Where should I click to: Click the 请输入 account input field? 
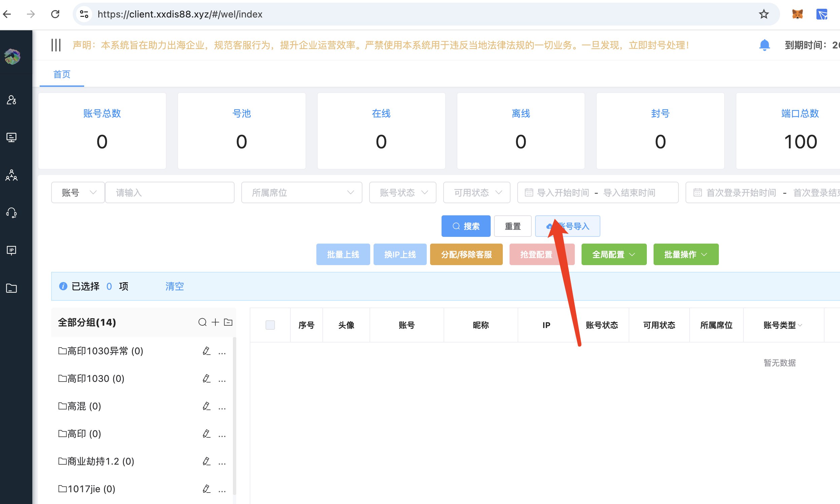coord(170,192)
